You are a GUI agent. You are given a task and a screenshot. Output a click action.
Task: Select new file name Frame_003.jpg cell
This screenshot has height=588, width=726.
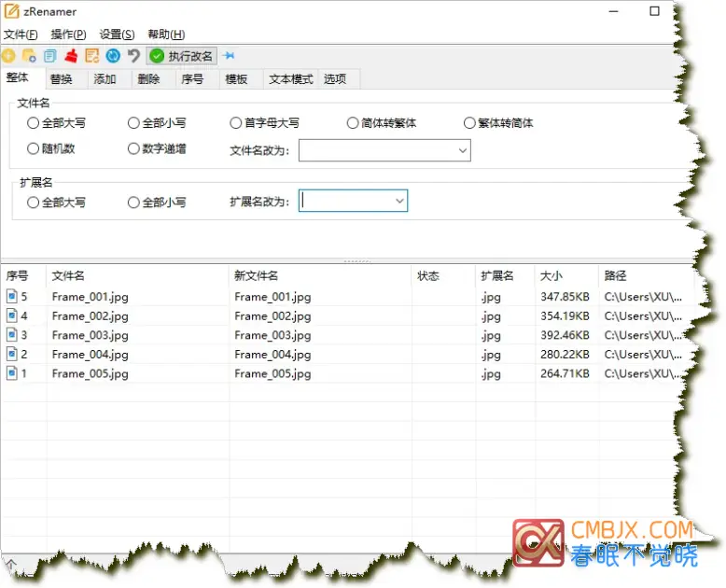[x=272, y=335]
